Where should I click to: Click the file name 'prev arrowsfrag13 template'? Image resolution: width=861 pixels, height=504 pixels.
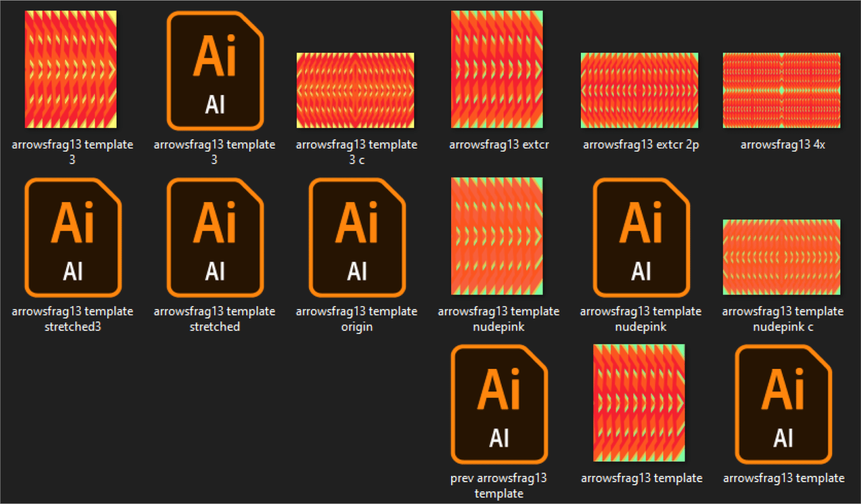pyautogui.click(x=499, y=486)
